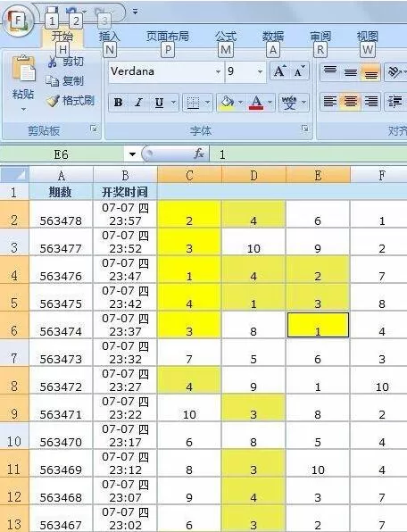Open the 审阅 Review tab
Viewport: 407px width, 532px height.
(x=320, y=36)
